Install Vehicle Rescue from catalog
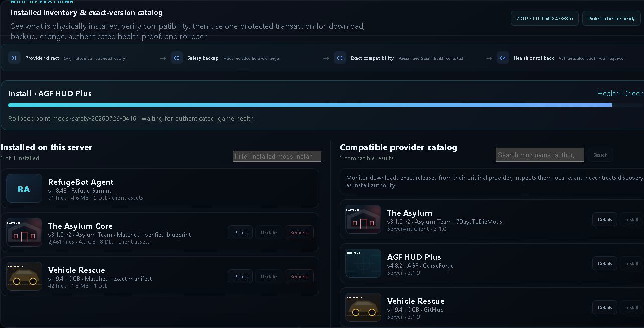 pos(631,307)
